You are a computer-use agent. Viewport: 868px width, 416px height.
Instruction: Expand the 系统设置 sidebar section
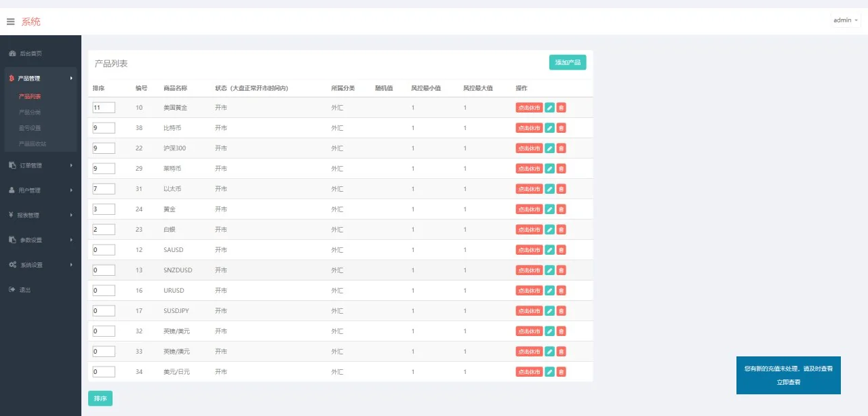41,265
